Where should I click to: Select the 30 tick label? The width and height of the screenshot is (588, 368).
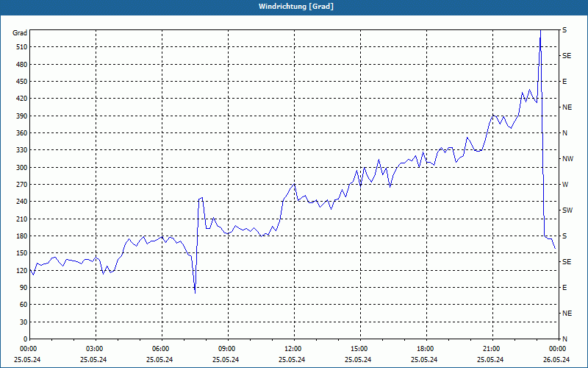click(24, 322)
